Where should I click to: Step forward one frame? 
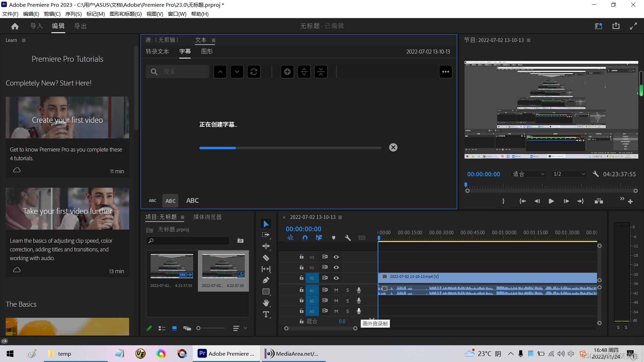click(567, 201)
